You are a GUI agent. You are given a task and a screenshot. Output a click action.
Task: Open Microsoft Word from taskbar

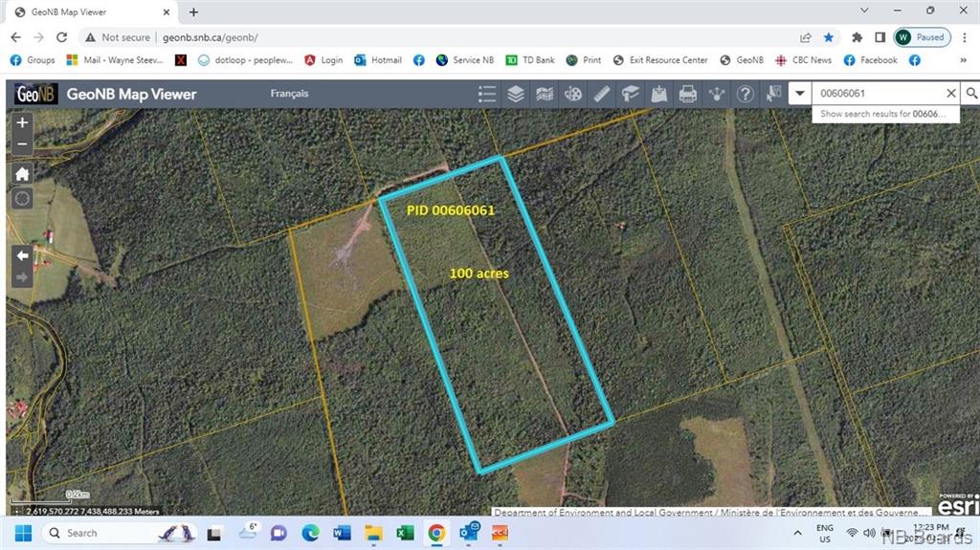(342, 533)
